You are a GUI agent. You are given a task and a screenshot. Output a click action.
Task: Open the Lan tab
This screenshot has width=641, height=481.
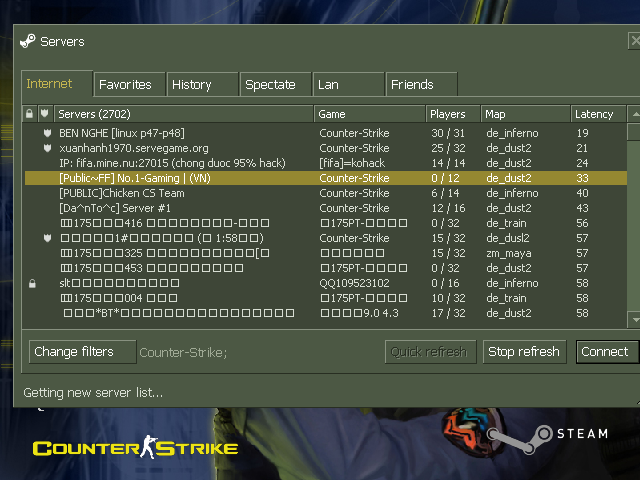[x=348, y=85]
